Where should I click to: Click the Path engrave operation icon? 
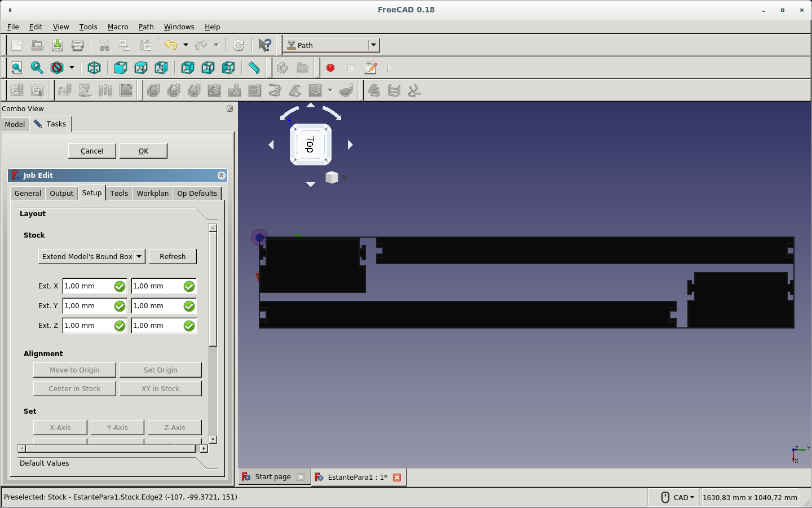click(295, 90)
